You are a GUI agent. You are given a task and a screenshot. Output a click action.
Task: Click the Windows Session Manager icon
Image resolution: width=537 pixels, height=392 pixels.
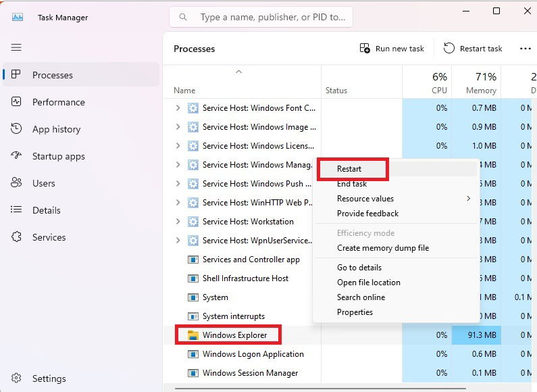click(193, 373)
